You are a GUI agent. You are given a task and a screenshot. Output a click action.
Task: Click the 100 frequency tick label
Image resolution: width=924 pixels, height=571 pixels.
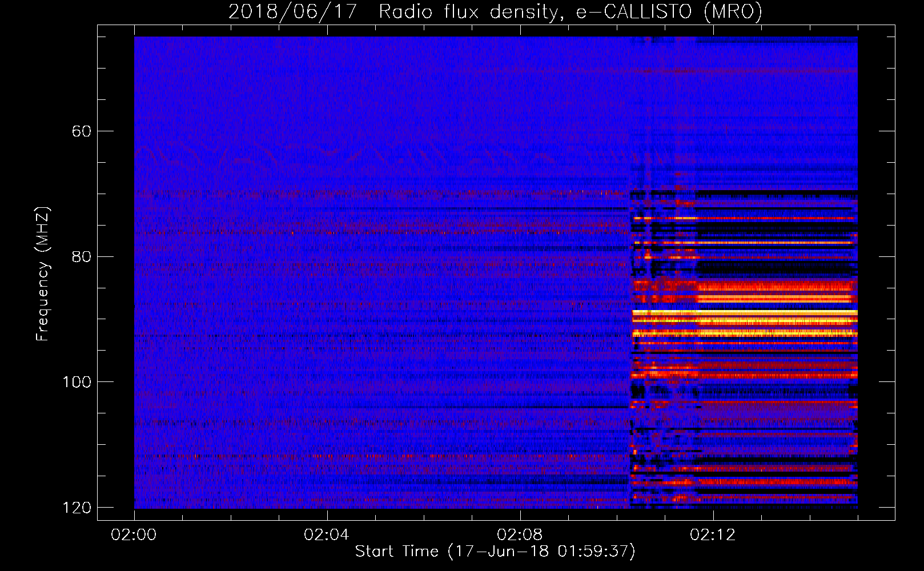tap(77, 381)
